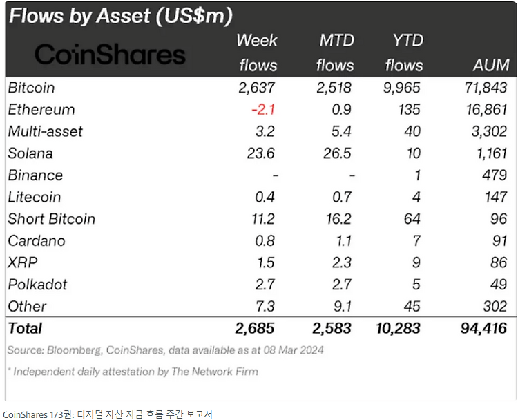Select the Bitcoin row label

coord(31,88)
